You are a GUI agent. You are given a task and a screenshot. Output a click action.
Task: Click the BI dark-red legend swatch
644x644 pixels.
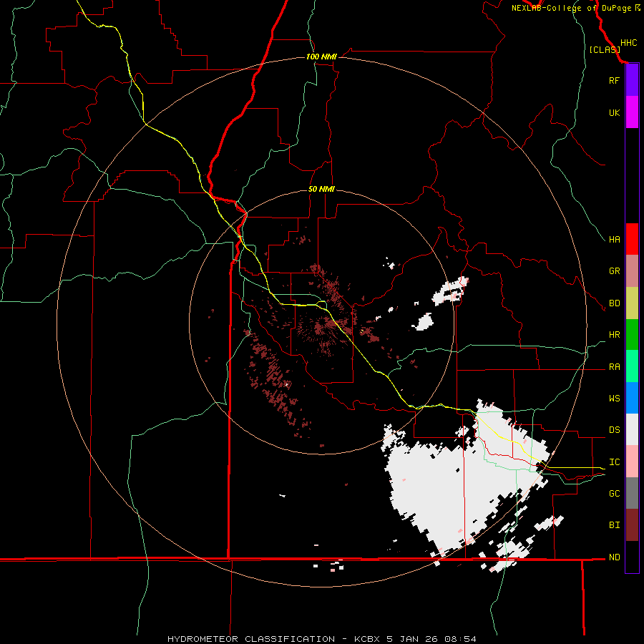click(632, 525)
